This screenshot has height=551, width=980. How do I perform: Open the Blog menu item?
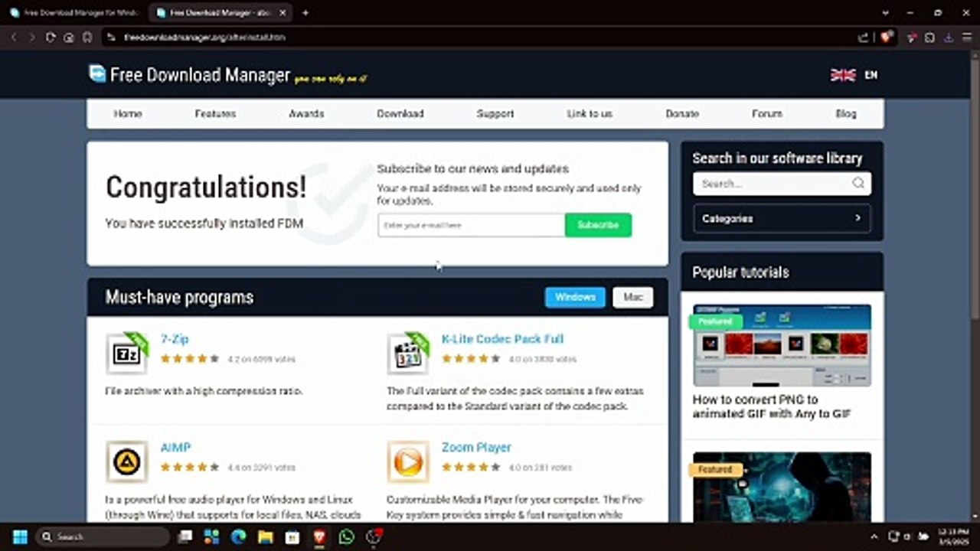click(846, 113)
